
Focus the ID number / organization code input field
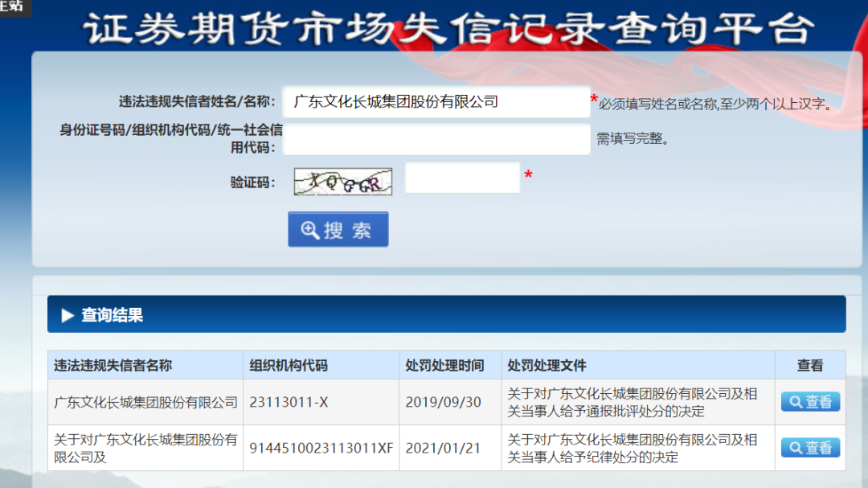point(436,139)
